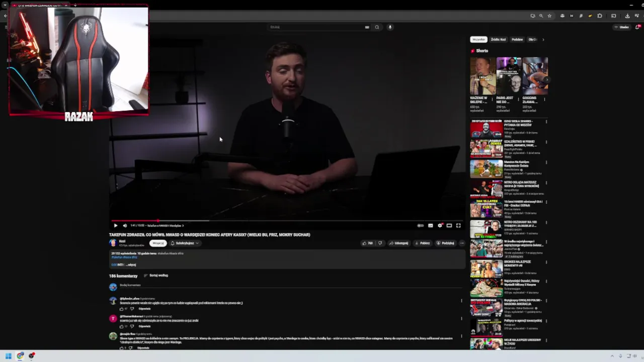Open the "DZIGI WISŁA SHARKS" video thumbnail
This screenshot has width=644, height=362.
pos(486,129)
